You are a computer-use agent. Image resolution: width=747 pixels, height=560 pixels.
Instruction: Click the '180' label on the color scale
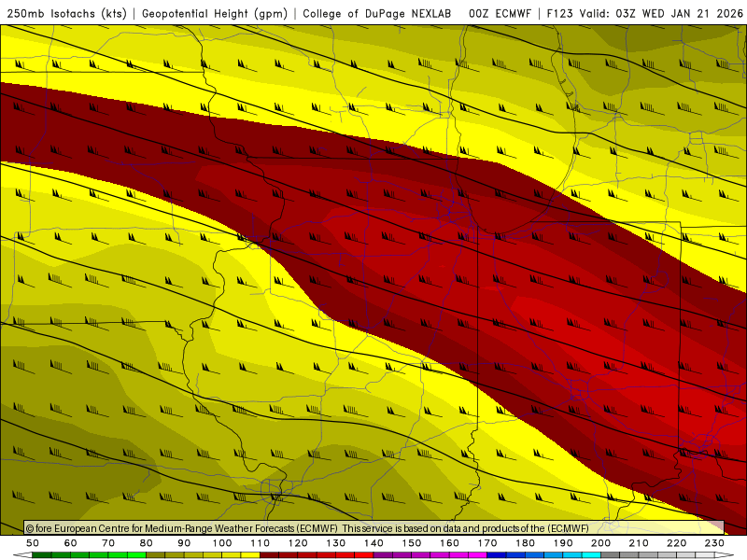525,543
